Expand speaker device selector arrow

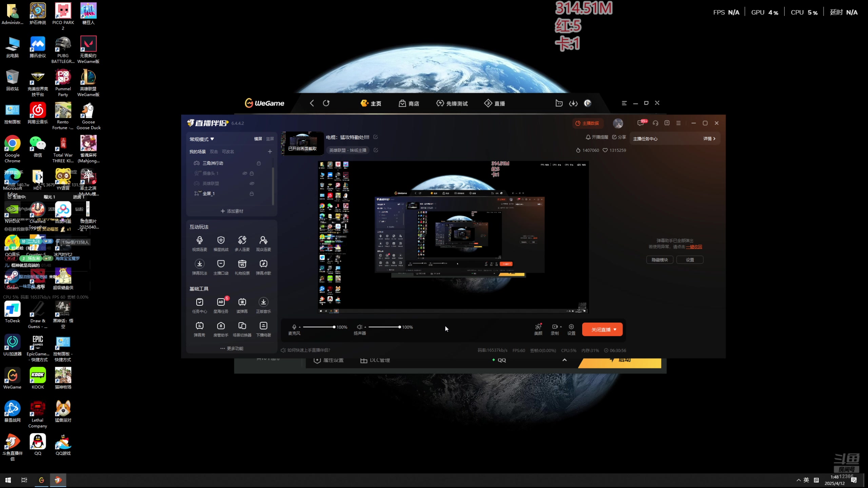coord(365,327)
